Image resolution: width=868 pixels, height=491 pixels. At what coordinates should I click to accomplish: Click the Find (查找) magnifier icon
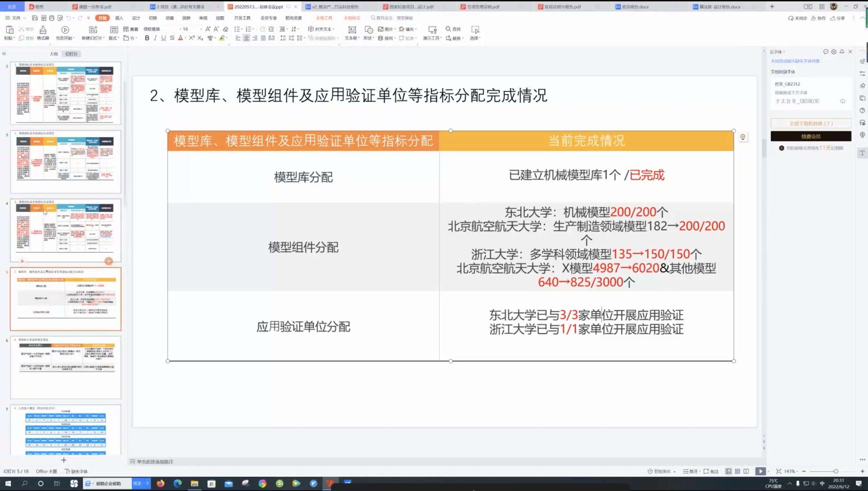coord(448,29)
